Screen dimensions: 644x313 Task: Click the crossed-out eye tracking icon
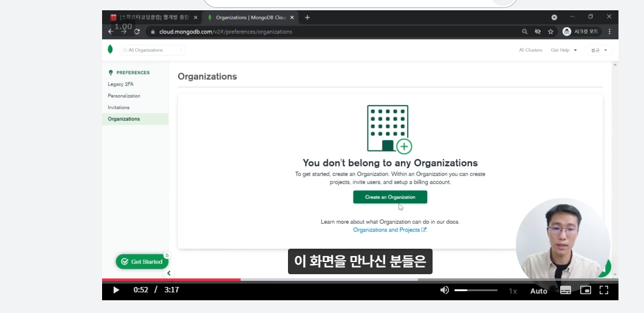coord(537,32)
